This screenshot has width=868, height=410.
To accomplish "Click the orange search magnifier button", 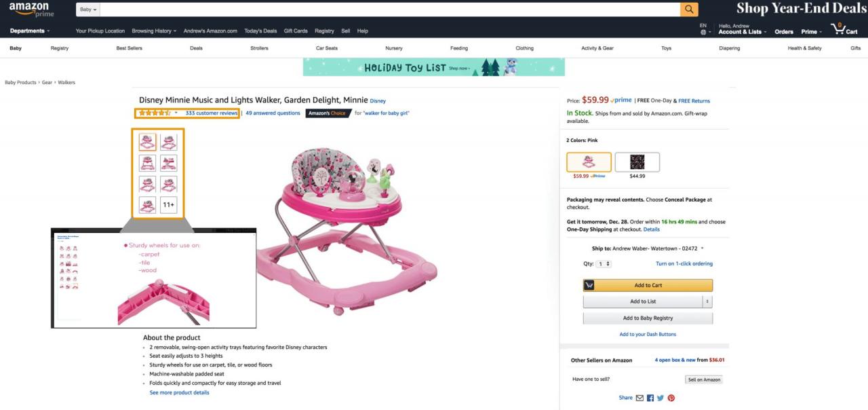I will tap(689, 10).
